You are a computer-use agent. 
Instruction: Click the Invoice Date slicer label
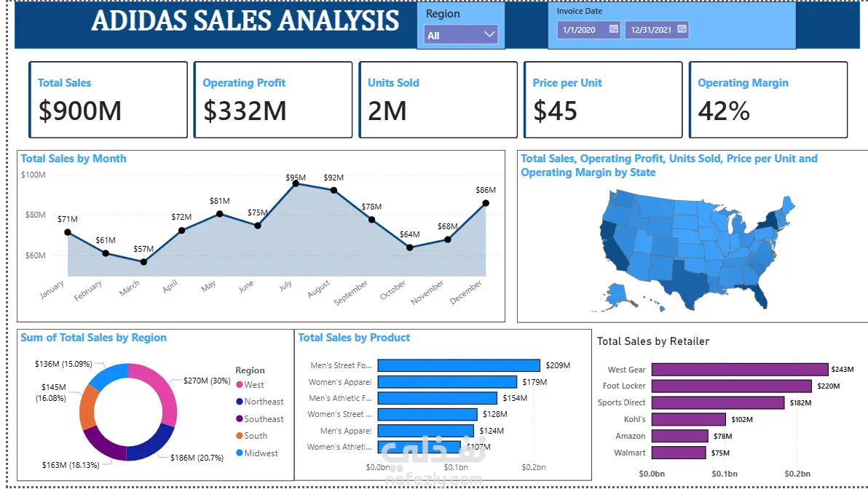(x=579, y=11)
